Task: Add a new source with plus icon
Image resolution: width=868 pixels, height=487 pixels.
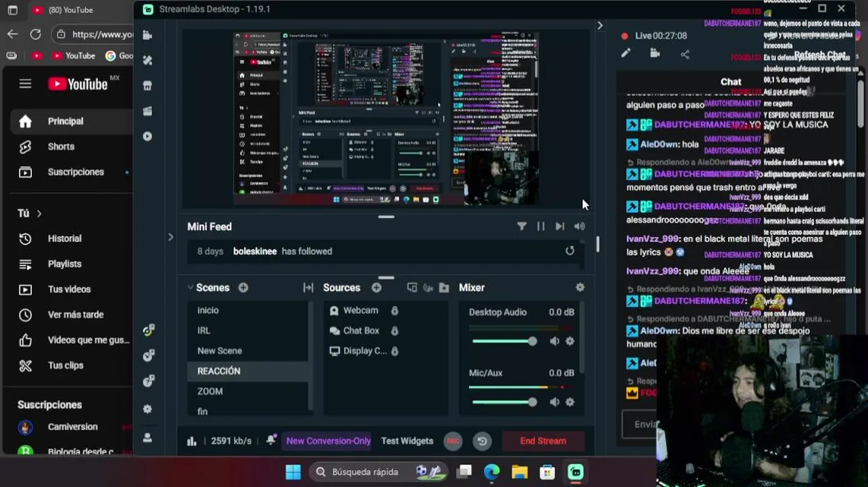Action: pos(376,287)
